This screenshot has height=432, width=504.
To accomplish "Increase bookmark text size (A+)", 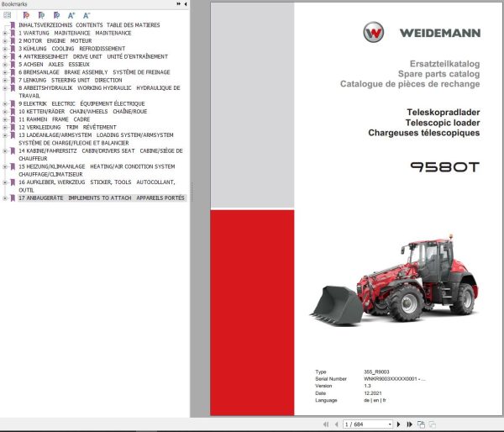I will (71, 15).
